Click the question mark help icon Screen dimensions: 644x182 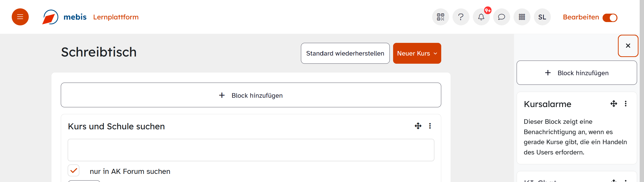(x=461, y=17)
